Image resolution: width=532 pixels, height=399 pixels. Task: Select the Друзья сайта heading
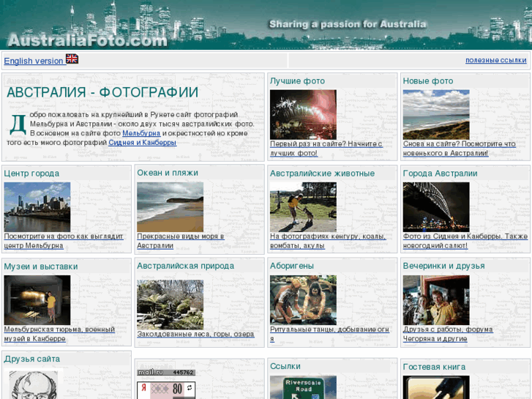click(32, 359)
